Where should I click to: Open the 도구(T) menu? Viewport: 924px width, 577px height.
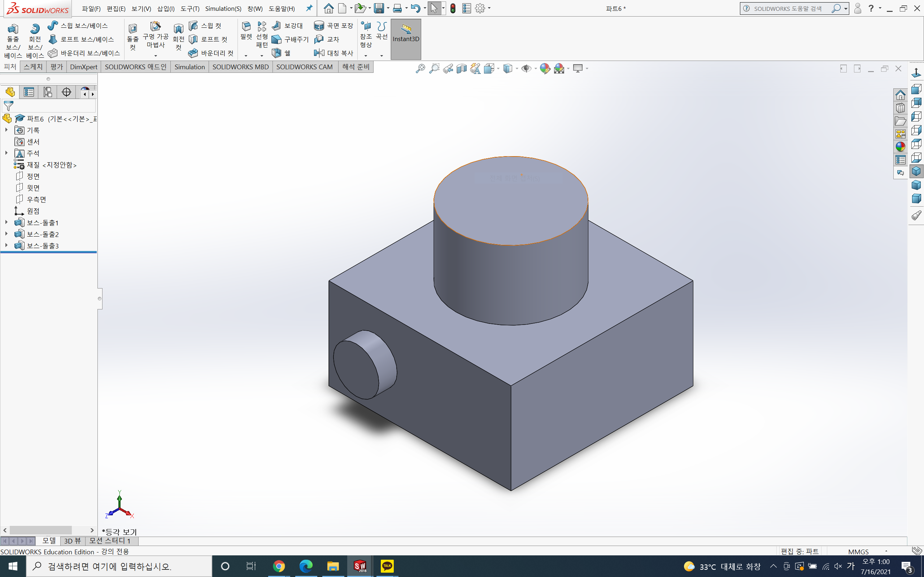click(190, 8)
